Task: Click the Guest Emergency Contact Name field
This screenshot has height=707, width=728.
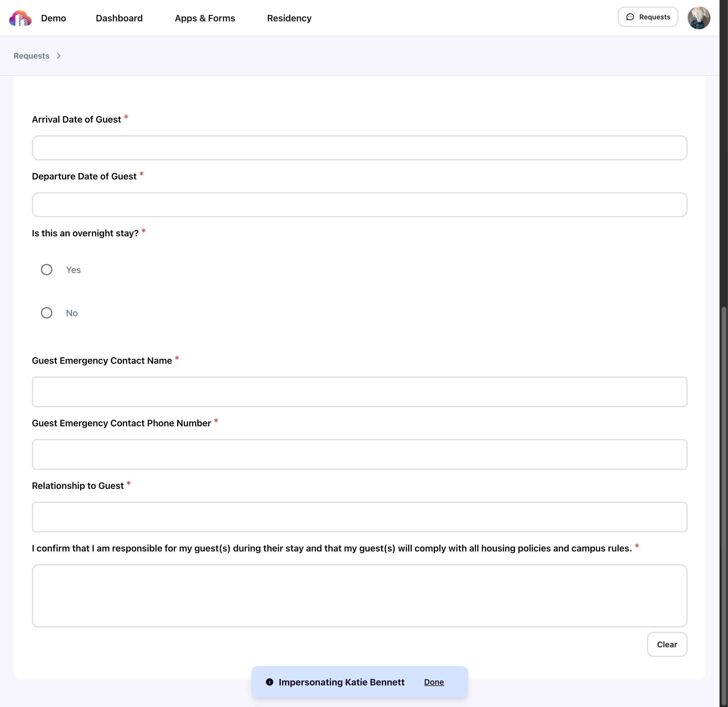Action: click(x=359, y=392)
